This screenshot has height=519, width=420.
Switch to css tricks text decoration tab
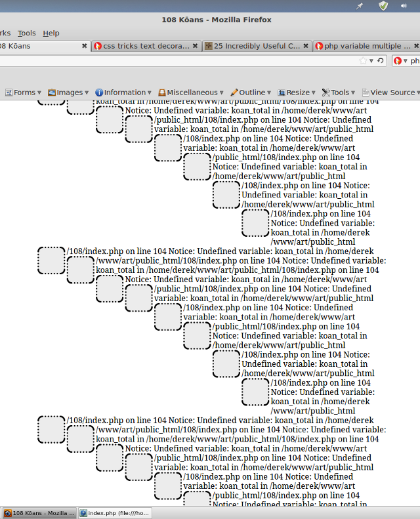146,46
